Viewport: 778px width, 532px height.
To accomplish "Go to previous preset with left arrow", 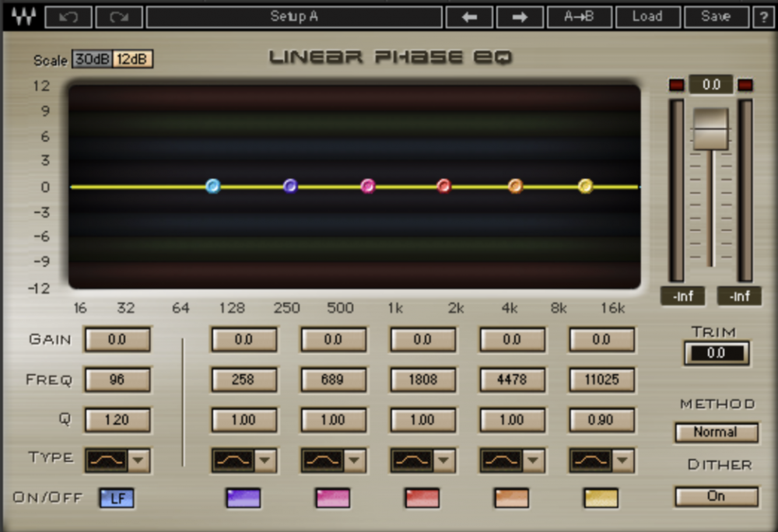I will click(x=469, y=16).
